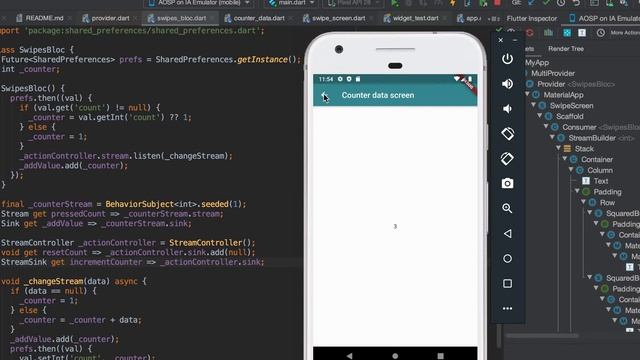Select MultiProvider in the widget tree
640x360 pixels.
(553, 73)
